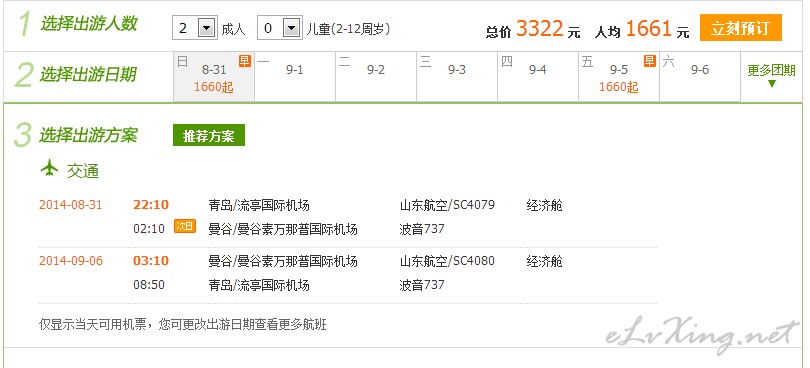
Task: Choose Wednesday 9-3 date cell
Action: (x=457, y=76)
